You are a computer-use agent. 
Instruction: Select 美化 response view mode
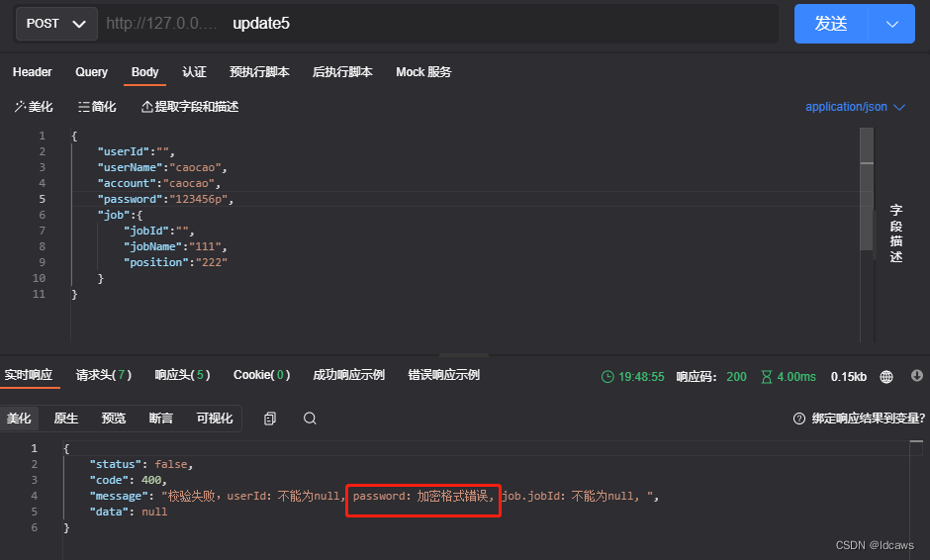pos(19,419)
